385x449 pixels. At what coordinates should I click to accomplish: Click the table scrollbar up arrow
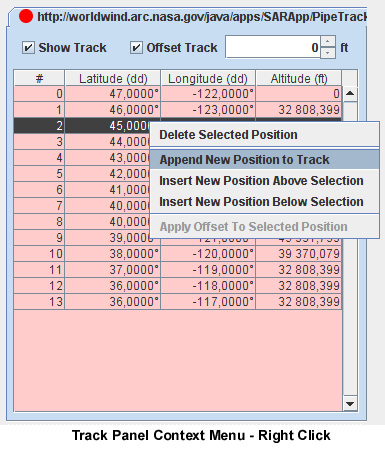350,93
